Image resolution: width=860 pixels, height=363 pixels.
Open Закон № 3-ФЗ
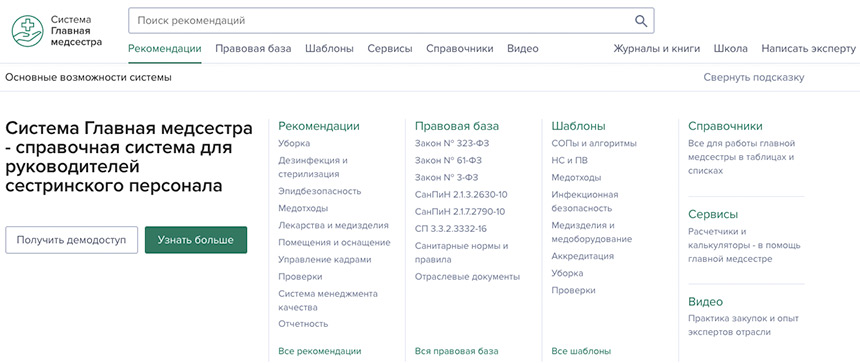(446, 178)
